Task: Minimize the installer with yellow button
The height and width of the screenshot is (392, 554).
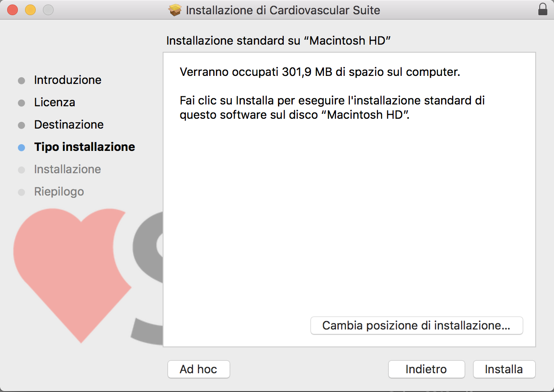Action: click(x=30, y=10)
